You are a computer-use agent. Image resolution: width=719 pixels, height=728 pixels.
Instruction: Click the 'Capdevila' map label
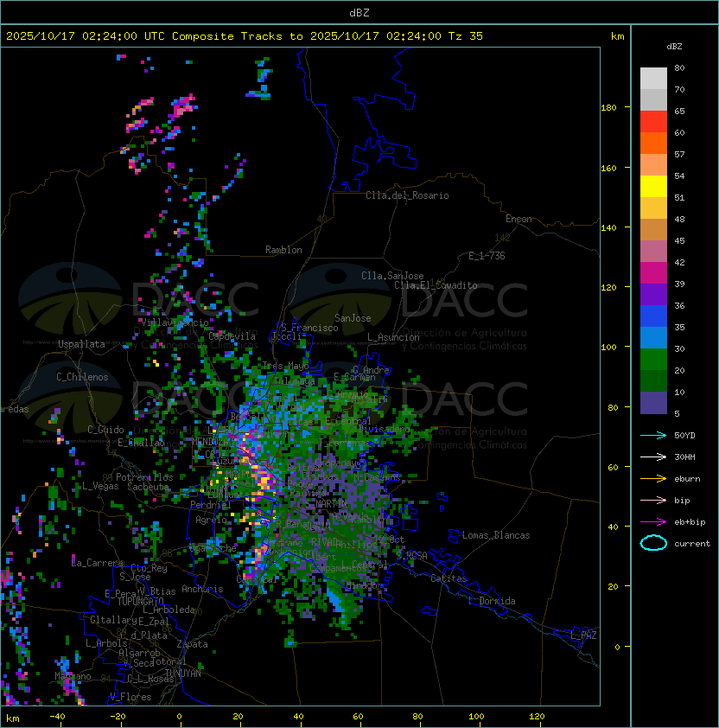pyautogui.click(x=232, y=336)
